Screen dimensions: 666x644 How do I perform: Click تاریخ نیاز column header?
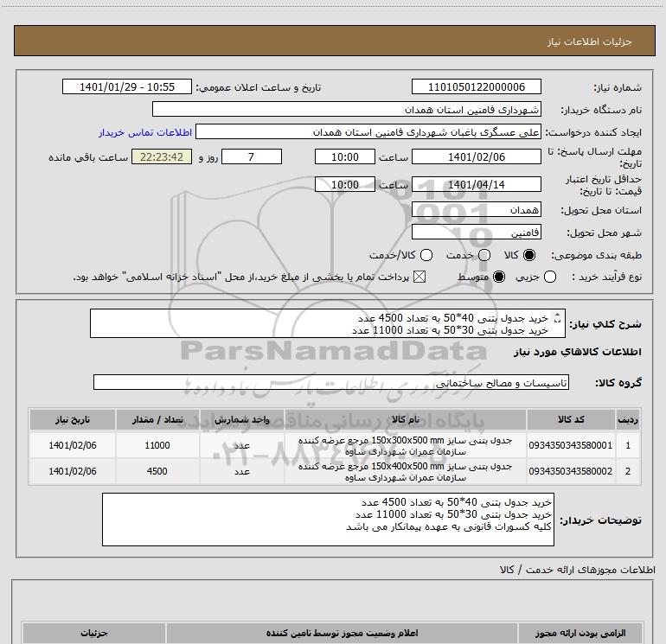[72, 419]
